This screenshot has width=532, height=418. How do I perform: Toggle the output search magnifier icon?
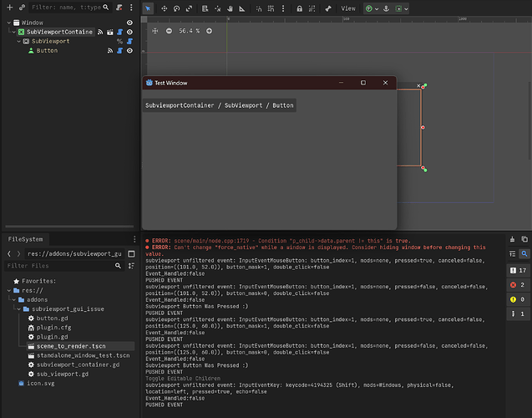pyautogui.click(x=524, y=253)
